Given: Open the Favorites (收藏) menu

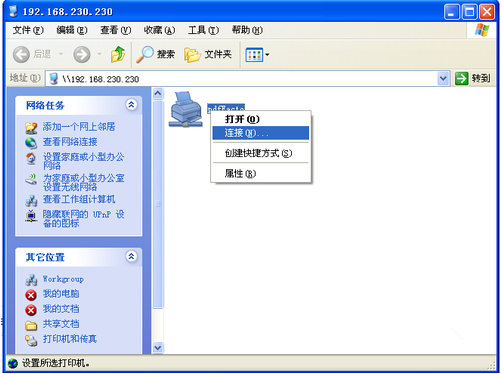Looking at the screenshot, I should click(x=159, y=30).
